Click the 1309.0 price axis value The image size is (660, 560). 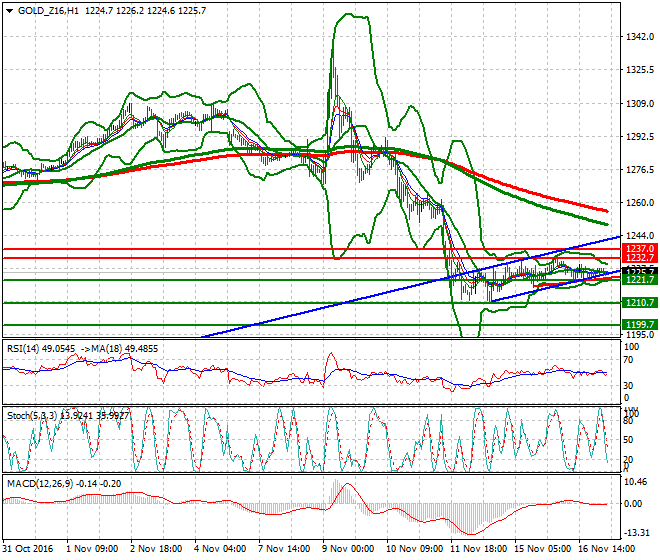click(x=640, y=104)
